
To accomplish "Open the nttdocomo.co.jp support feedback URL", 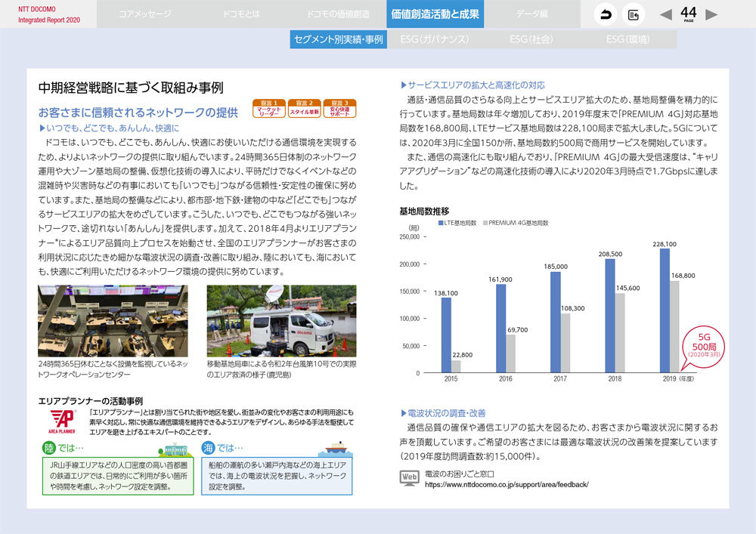I will click(x=506, y=485).
